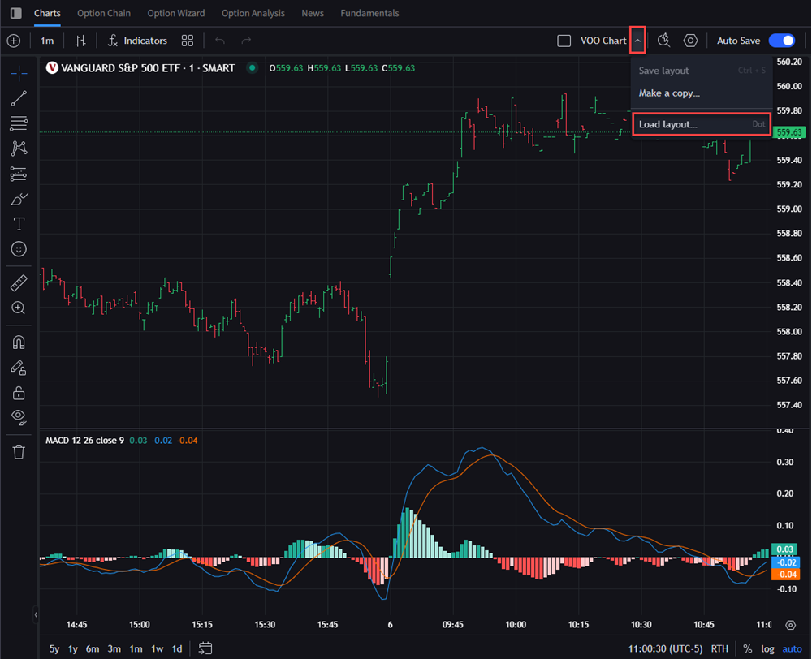Image resolution: width=812 pixels, height=659 pixels.
Task: Add a symbol with plus icon
Action: 14,41
